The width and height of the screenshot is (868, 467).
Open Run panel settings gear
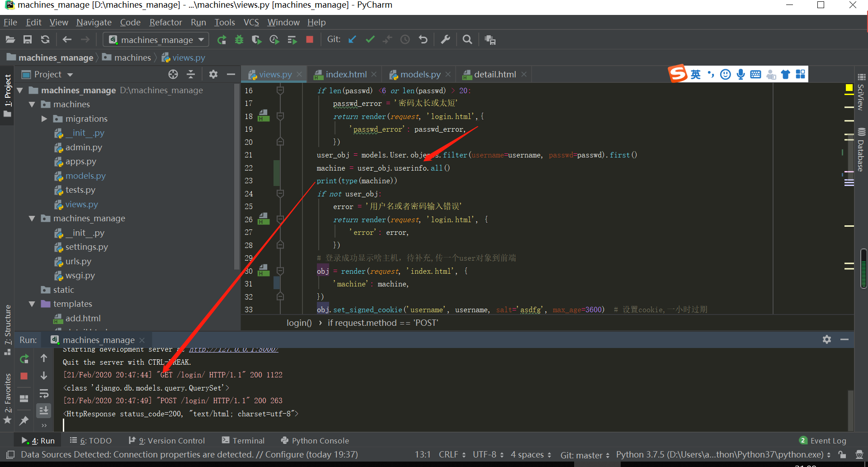pos(827,339)
